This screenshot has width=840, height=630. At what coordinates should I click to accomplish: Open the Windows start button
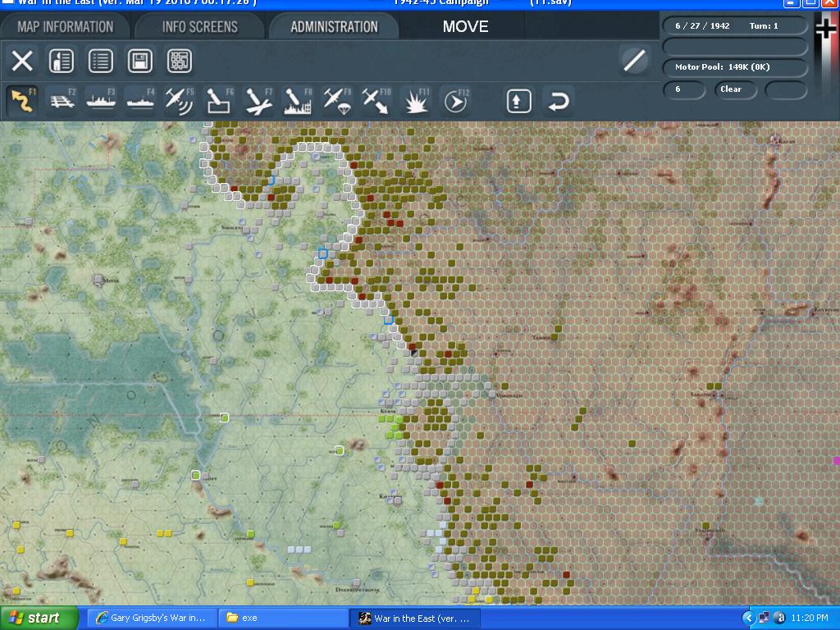pyautogui.click(x=38, y=618)
